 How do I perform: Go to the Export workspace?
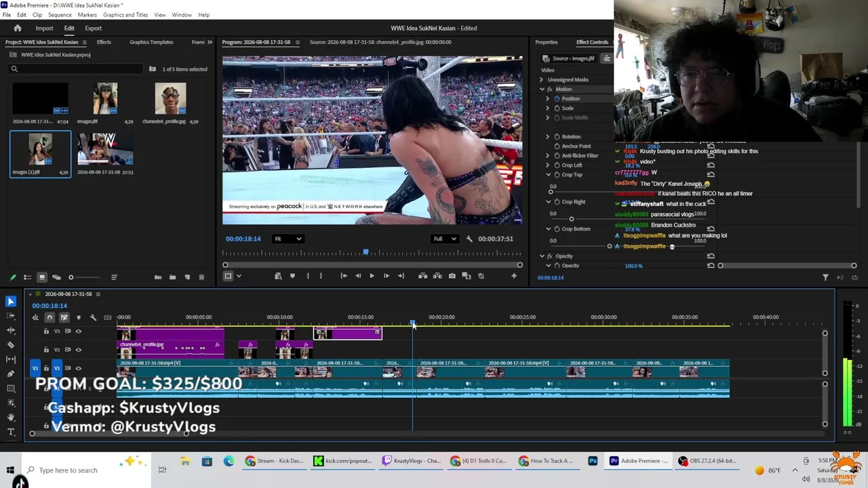(x=93, y=28)
